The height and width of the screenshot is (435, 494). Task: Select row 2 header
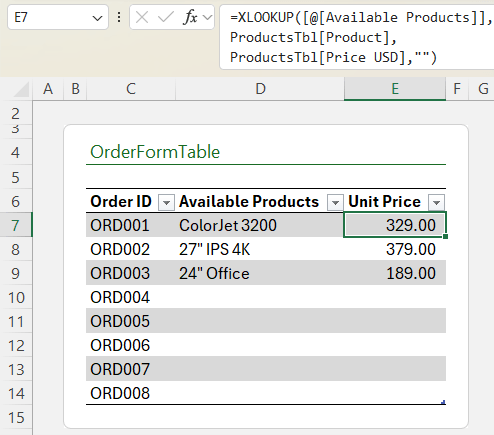[16, 114]
